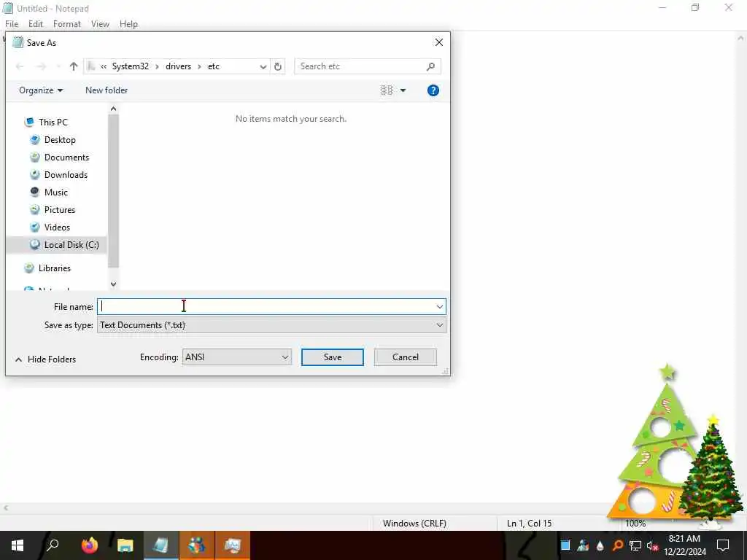Expand the File name history dropdown
This screenshot has width=747, height=560.
(440, 307)
